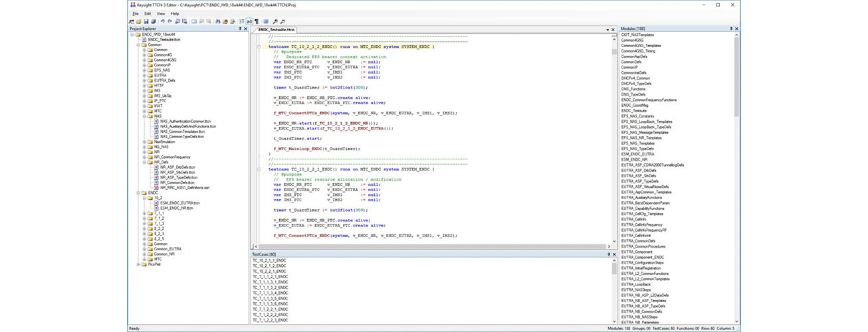Select the Common_EUTRA folder in the tree
Viewport: 868px width, 332px height.
click(x=167, y=249)
